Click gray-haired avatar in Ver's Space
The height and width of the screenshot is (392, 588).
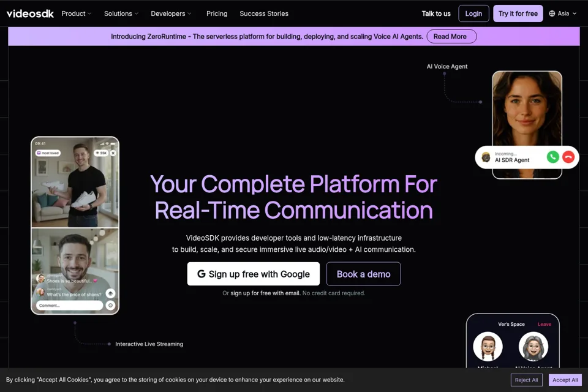533,346
